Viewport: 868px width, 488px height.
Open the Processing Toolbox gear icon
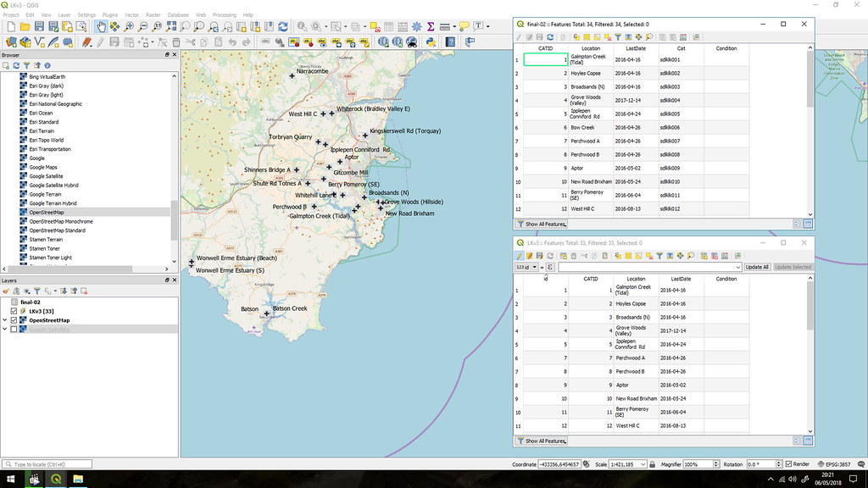pos(416,26)
